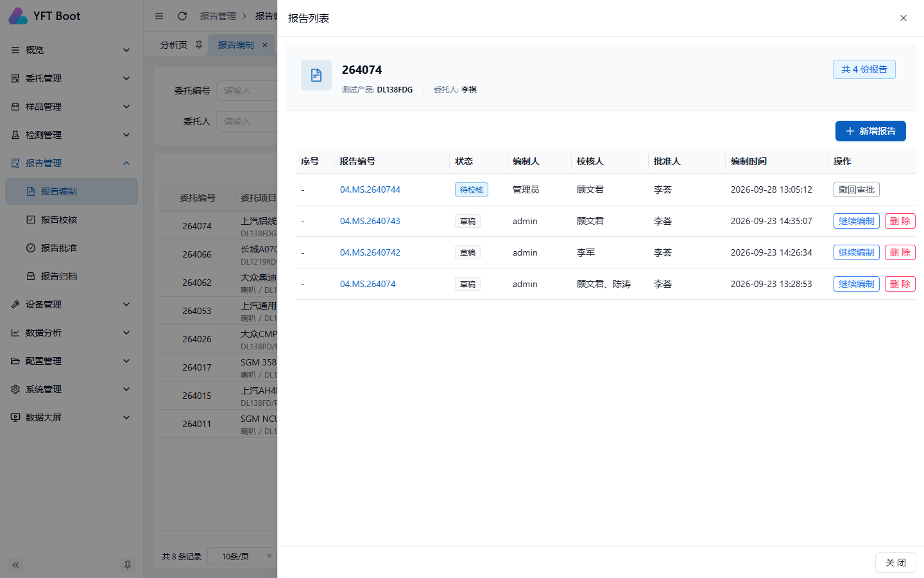Viewport: 924px width, 578px height.
Task: Expand the 系统管理 sidebar menu
Action: (72, 389)
